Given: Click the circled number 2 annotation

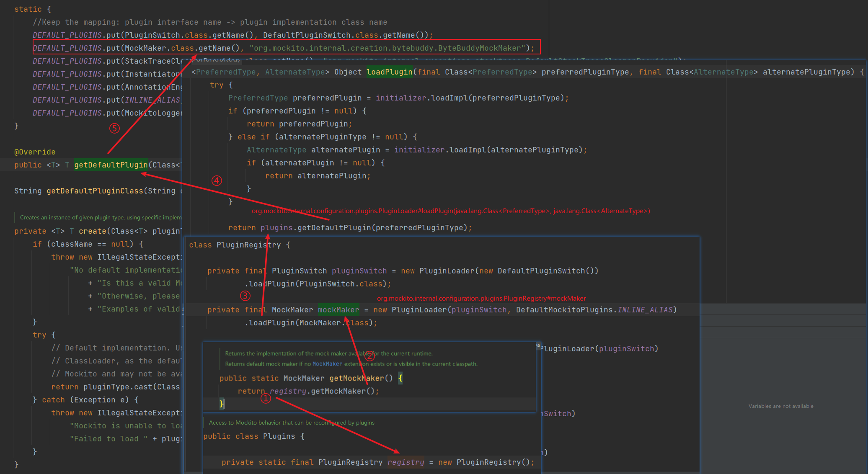Looking at the screenshot, I should 369,356.
